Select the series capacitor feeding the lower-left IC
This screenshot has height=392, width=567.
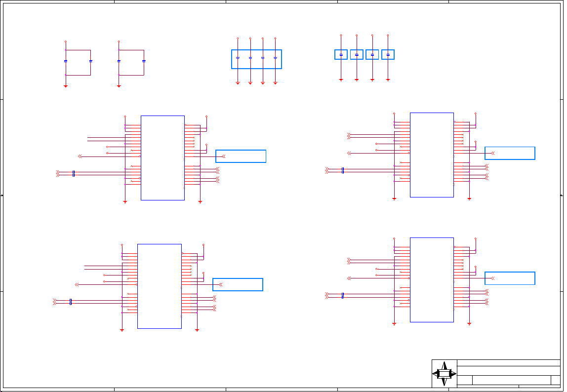point(71,302)
